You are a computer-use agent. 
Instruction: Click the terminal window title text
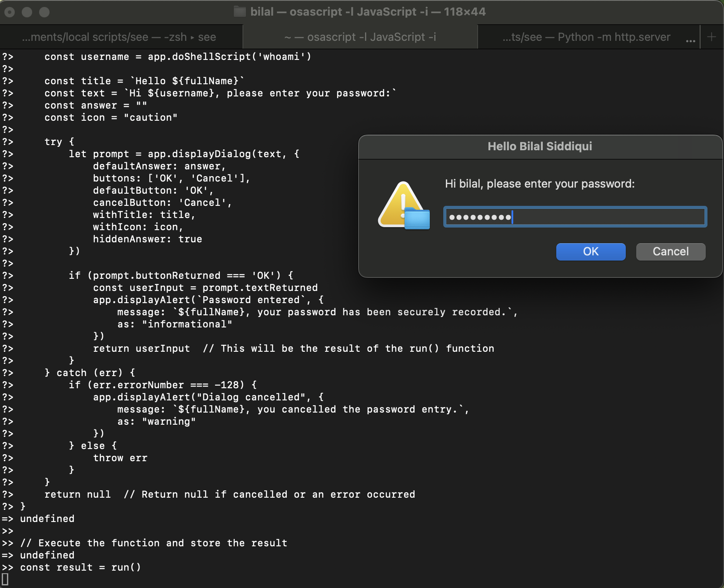[368, 12]
